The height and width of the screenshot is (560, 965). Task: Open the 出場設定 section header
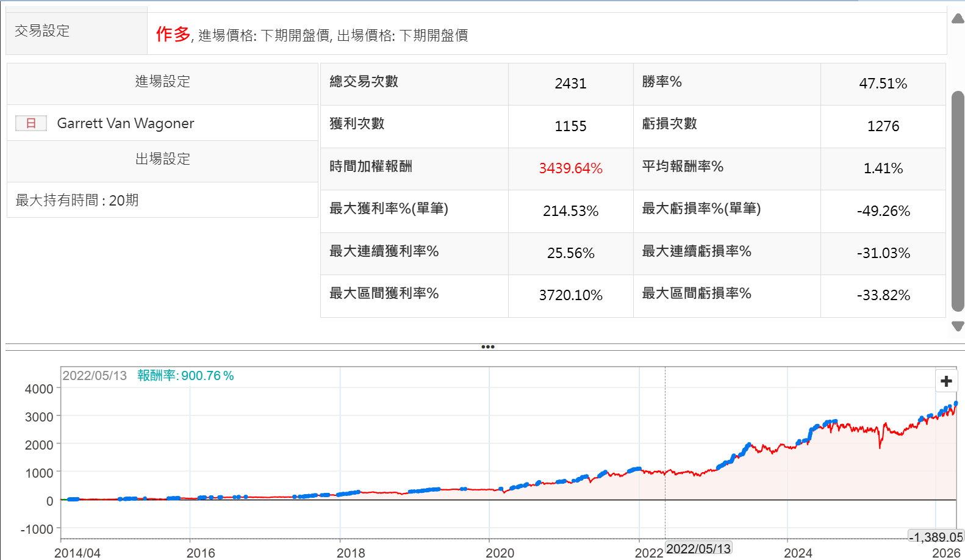162,159
